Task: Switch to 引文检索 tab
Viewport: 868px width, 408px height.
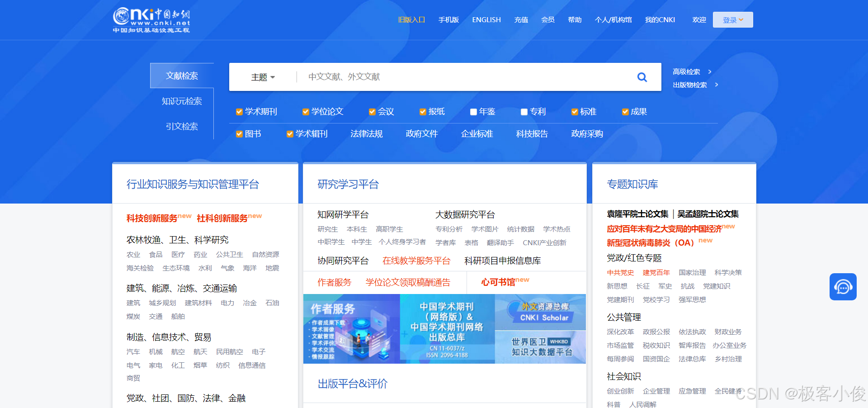Action: pos(182,126)
